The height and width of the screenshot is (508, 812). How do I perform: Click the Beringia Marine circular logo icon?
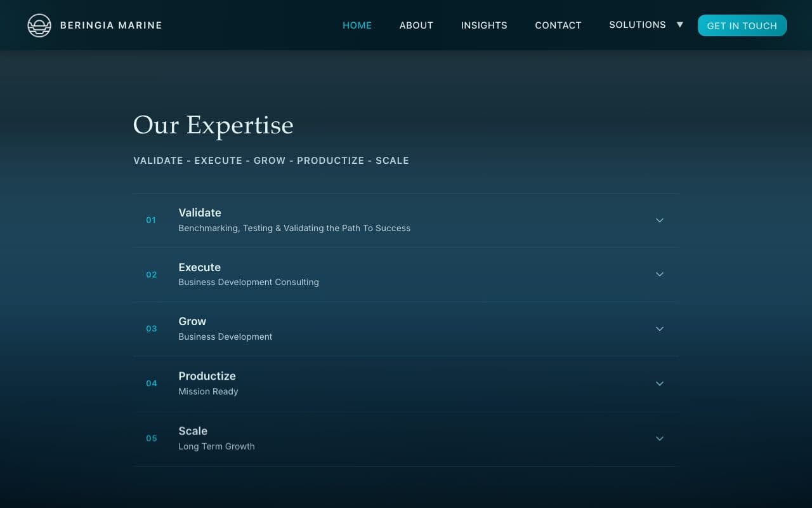click(39, 25)
